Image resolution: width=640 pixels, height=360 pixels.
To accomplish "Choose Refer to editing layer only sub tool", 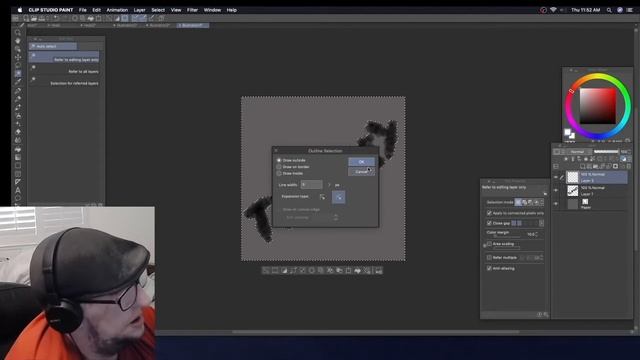I will (64, 57).
